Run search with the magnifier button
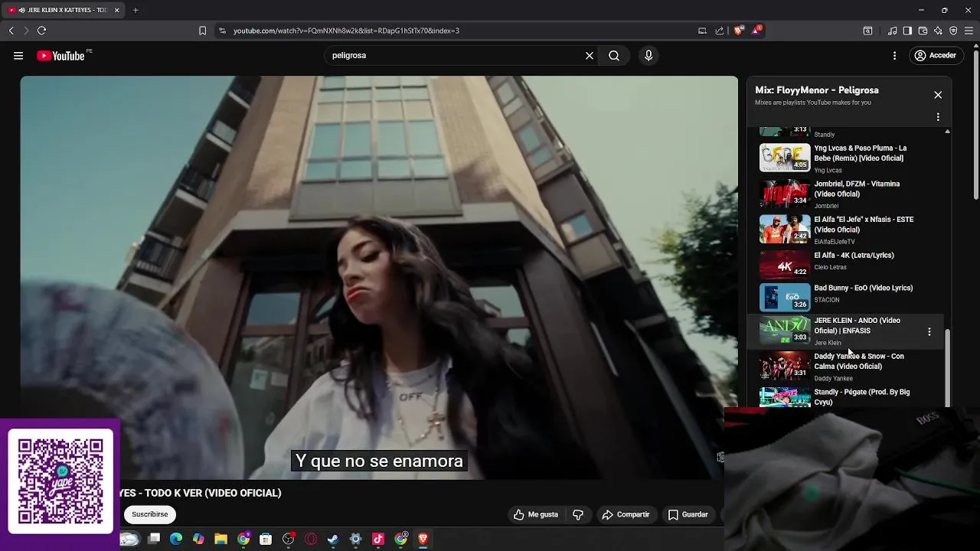This screenshot has height=551, width=980. click(614, 56)
